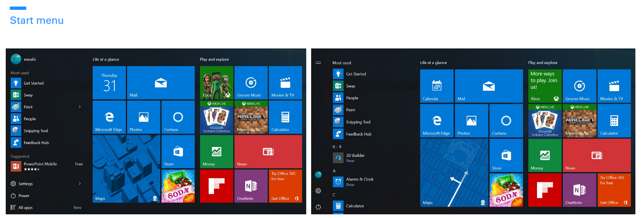Viewport: 644px width, 218px height.
Task: Open the Thursday 31 calendar tile
Action: pos(109,83)
